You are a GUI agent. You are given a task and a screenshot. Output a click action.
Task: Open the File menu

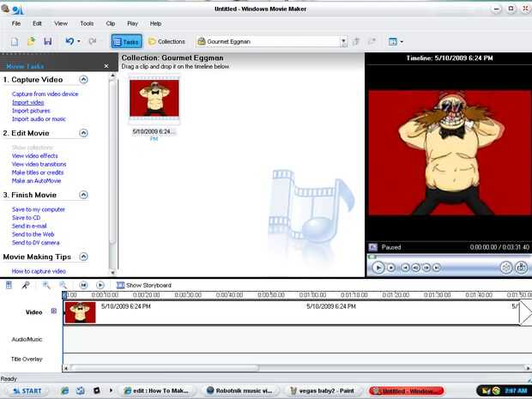(16, 23)
